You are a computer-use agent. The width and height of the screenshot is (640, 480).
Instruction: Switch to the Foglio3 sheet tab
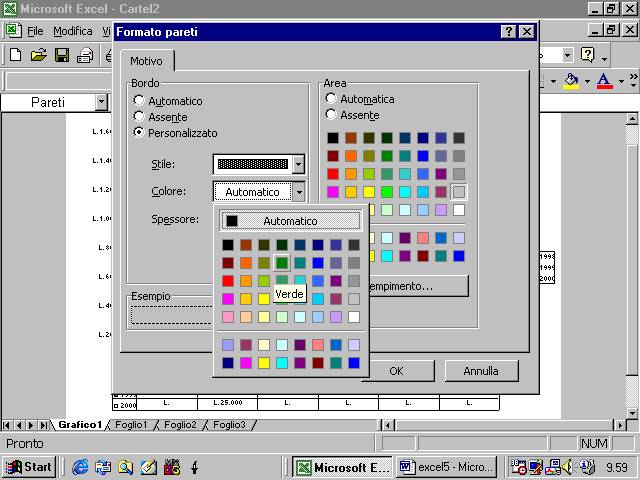point(229,425)
